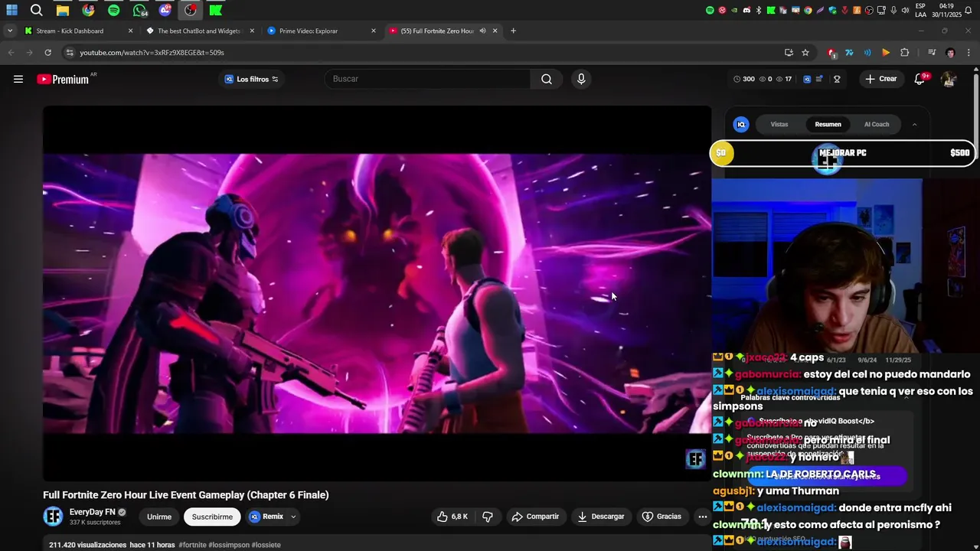Switch to Prime Video: Explorar tab
The image size is (980, 551).
pos(320,31)
